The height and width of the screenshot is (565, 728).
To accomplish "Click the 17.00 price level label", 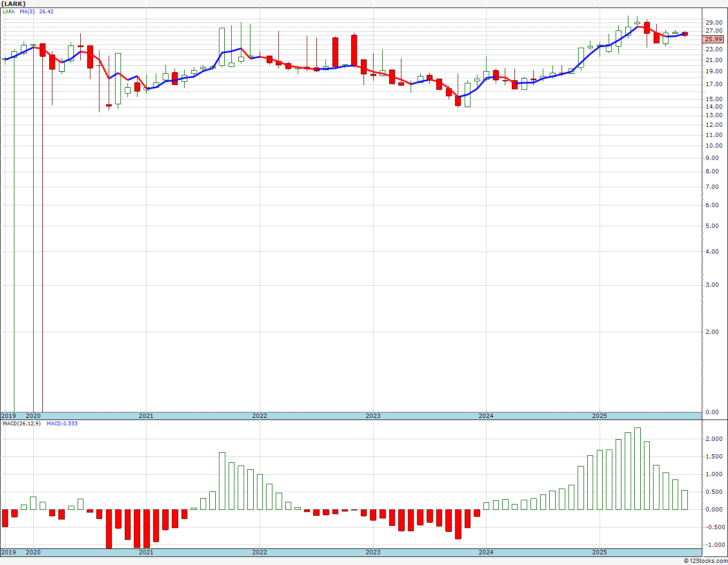I will (714, 85).
